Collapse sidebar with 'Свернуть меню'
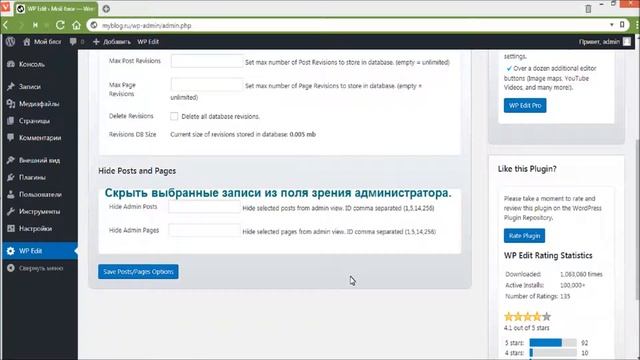The height and width of the screenshot is (360, 640). pos(39,269)
